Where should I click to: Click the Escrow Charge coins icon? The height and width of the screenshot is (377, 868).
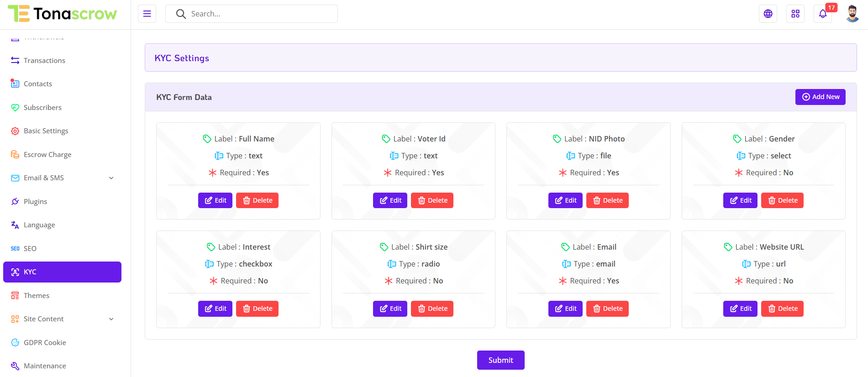click(x=15, y=154)
